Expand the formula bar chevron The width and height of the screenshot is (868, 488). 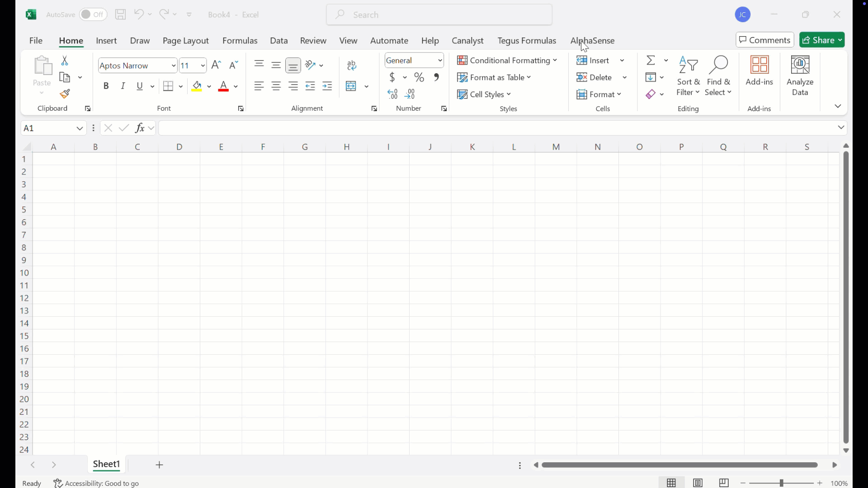(841, 128)
